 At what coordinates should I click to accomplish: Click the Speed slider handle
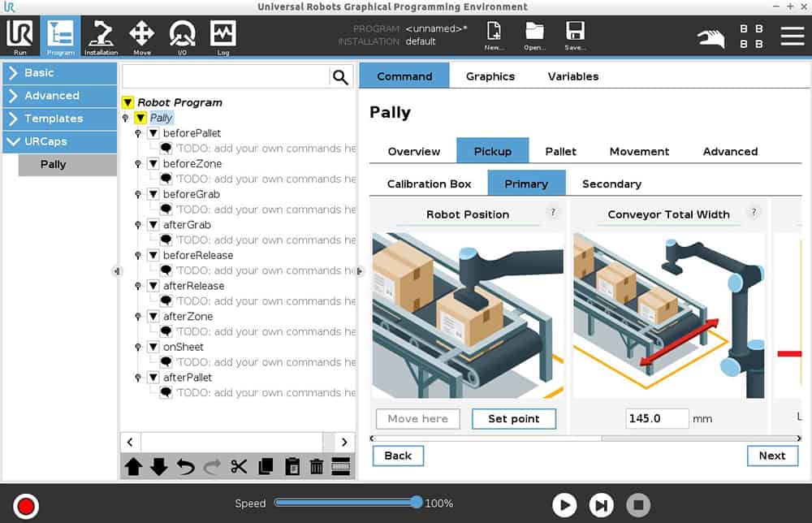(x=417, y=502)
